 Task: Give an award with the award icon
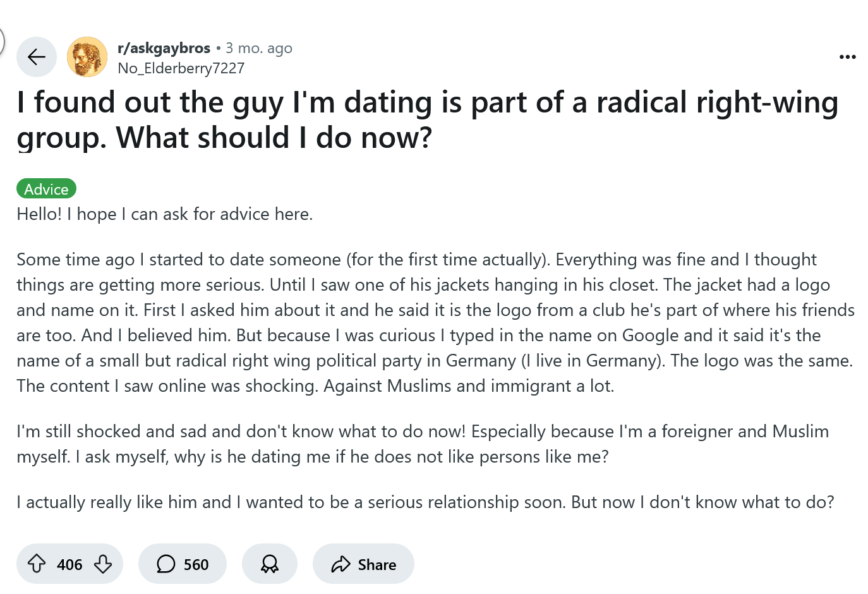270,564
